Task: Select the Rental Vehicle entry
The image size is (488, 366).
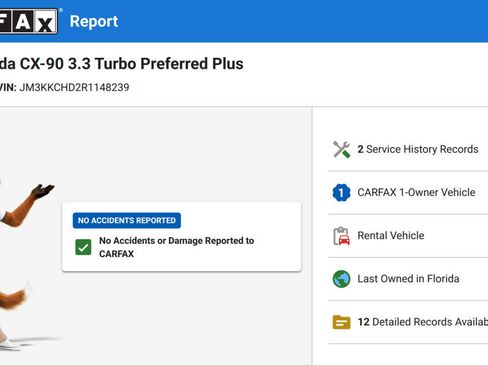Action: [x=408, y=236]
